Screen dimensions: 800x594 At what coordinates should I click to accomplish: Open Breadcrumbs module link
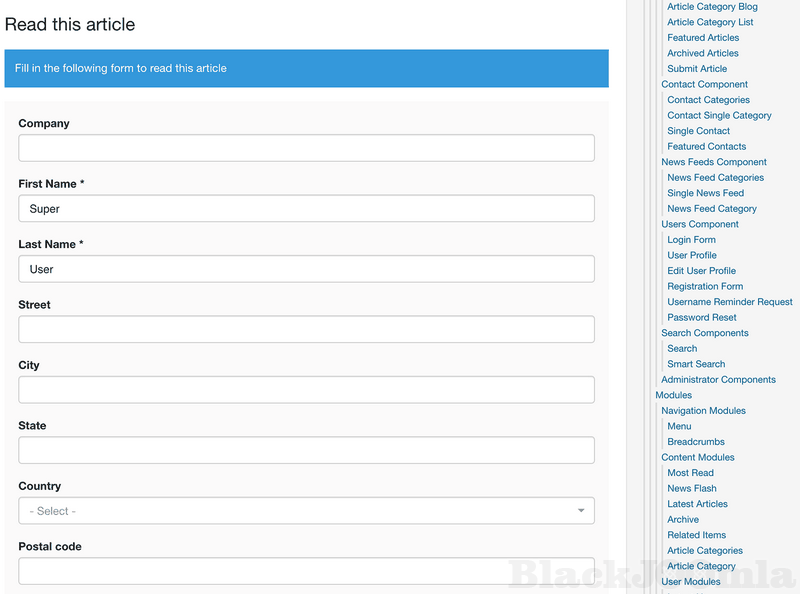tap(695, 442)
